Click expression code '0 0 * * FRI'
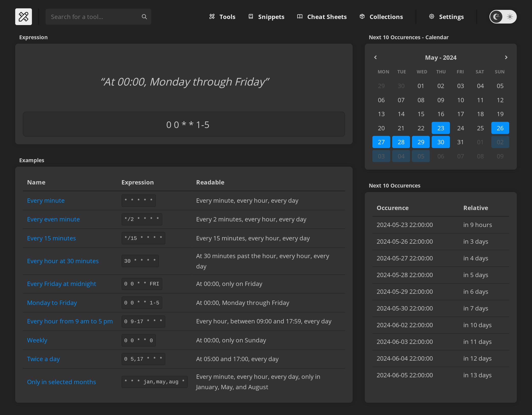The width and height of the screenshot is (532, 415). [x=142, y=284]
